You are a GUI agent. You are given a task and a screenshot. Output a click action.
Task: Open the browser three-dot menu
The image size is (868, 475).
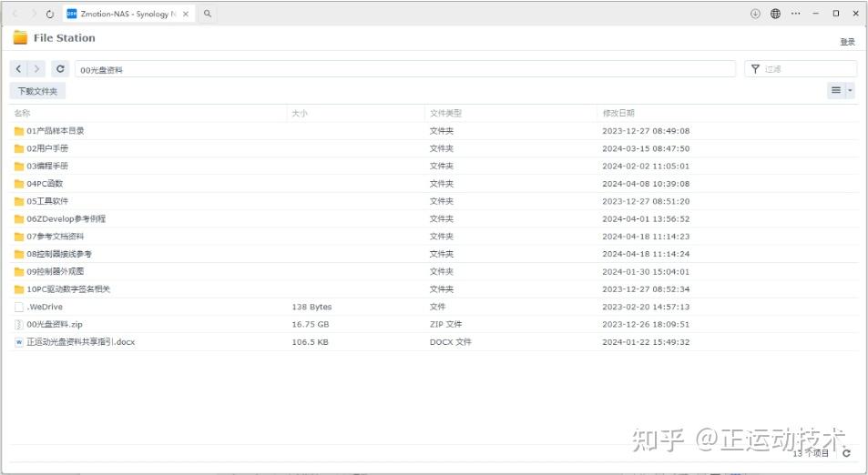[795, 14]
